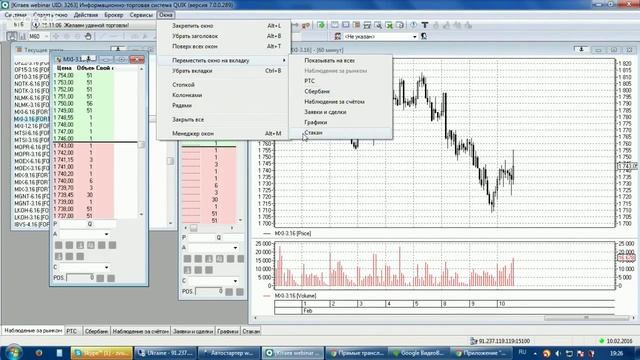This screenshot has width=640, height=360.
Task: Click the chart horizontal scrollbar thumb
Action: tap(587, 318)
